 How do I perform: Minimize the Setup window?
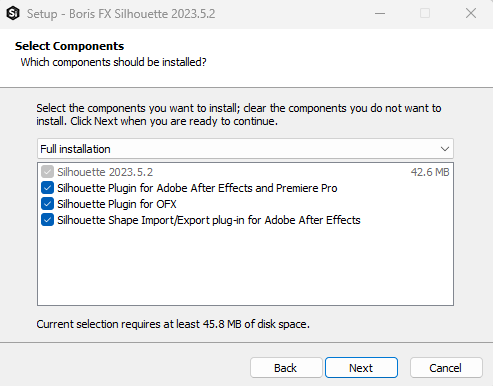380,14
